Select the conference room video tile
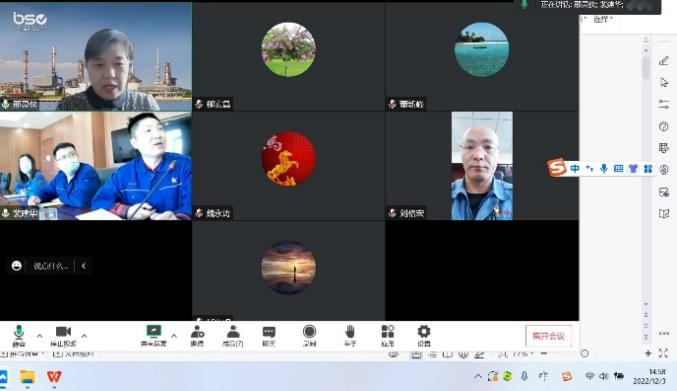 coord(96,166)
